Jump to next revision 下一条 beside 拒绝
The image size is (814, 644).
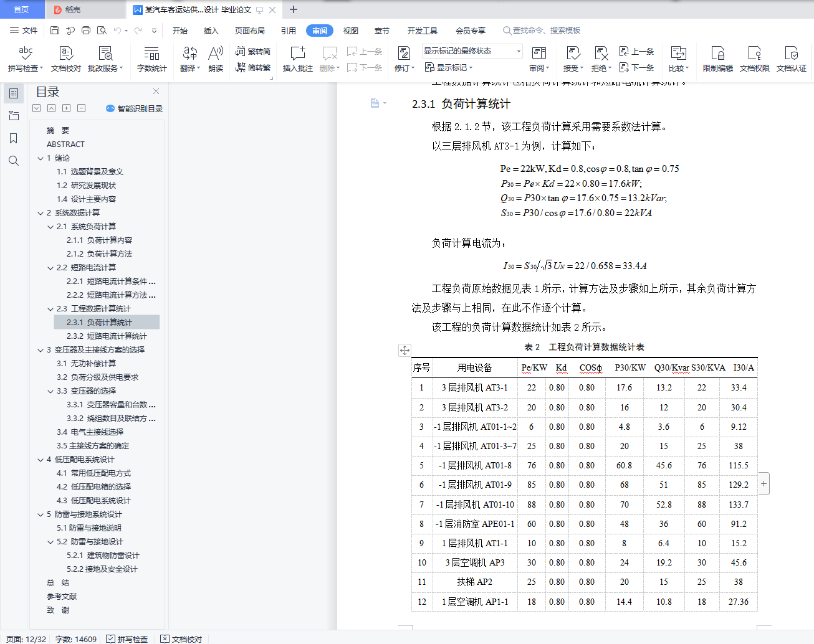636,67
